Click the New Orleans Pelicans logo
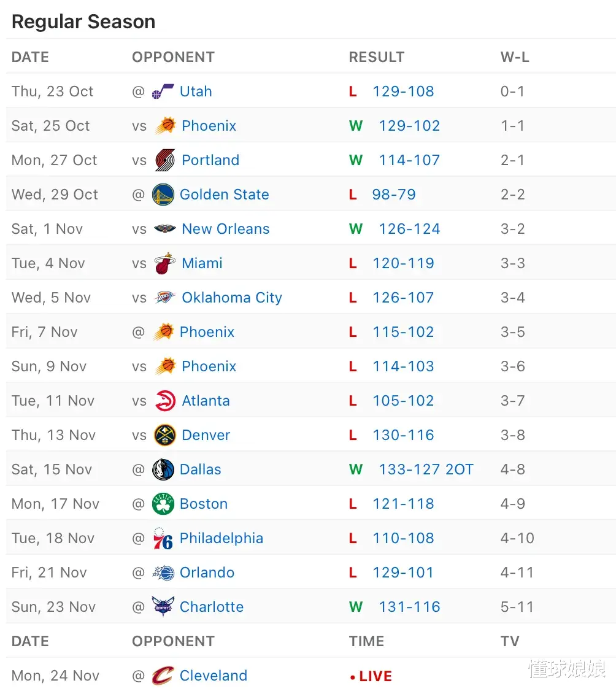The height and width of the screenshot is (691, 616). click(x=165, y=229)
